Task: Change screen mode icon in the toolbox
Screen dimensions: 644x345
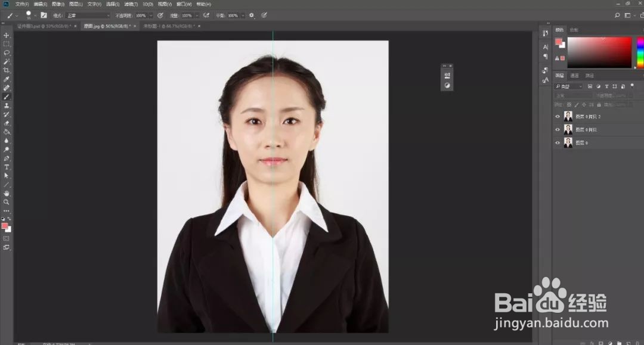Action: click(x=6, y=247)
